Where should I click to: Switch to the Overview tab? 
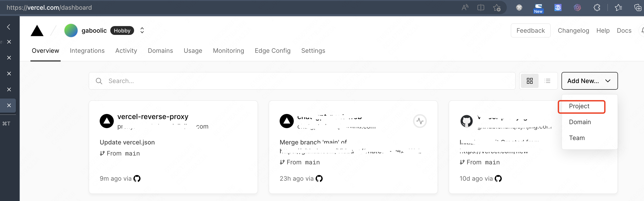45,51
